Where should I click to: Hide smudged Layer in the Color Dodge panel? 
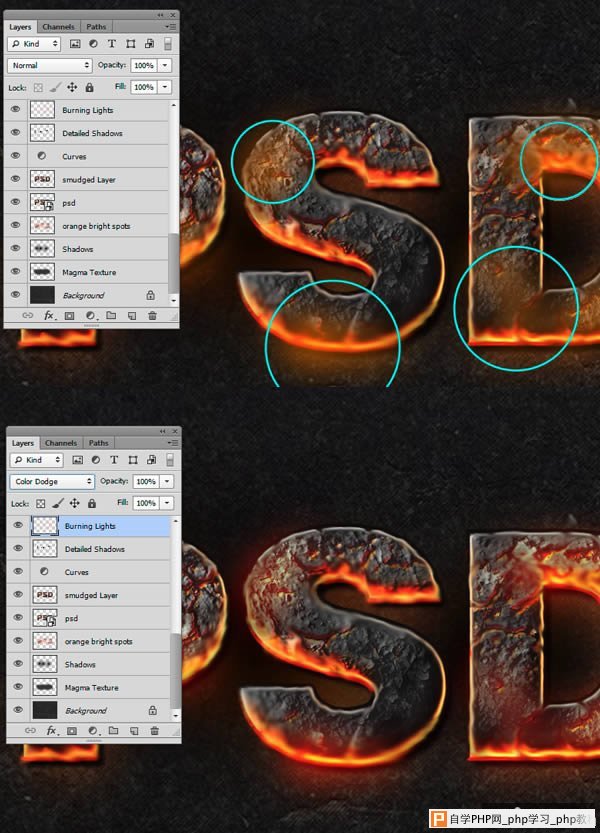point(18,594)
